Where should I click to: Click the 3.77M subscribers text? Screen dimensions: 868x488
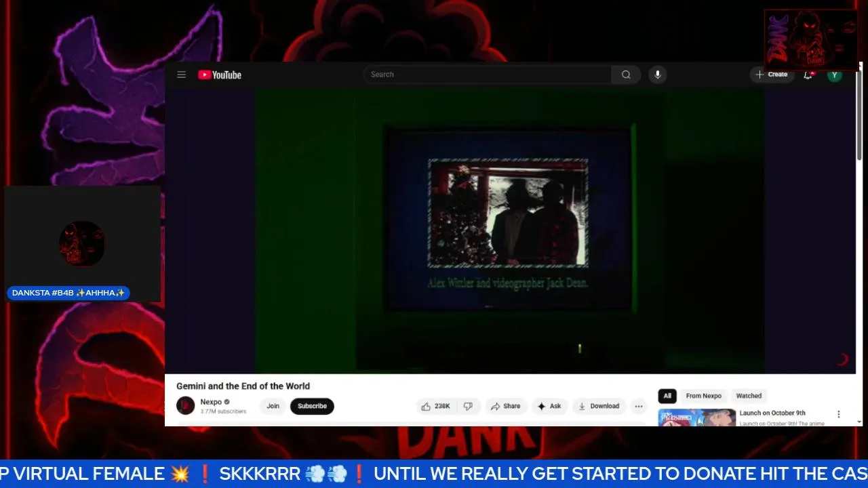point(223,411)
